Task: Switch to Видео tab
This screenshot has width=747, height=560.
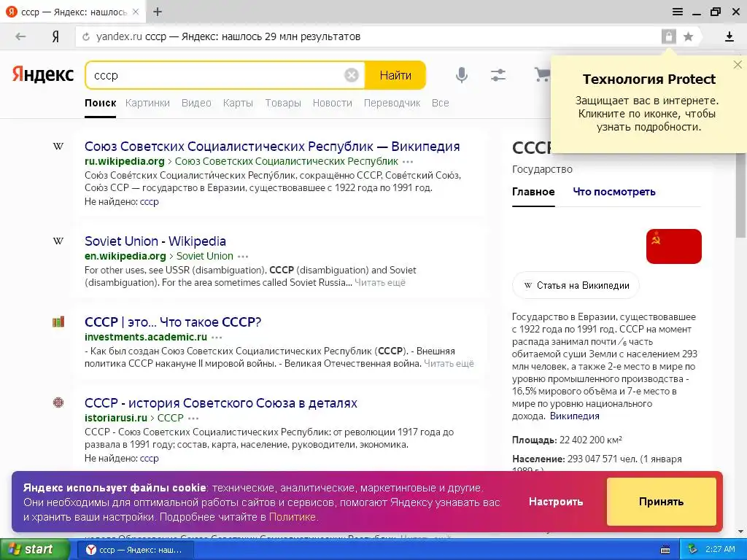Action: click(196, 103)
